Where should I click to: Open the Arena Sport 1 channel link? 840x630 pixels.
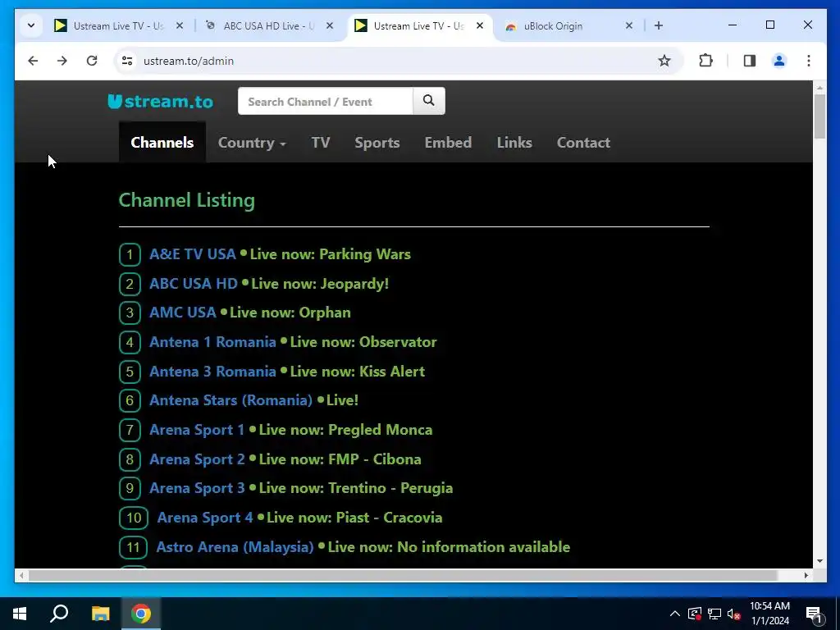coord(197,430)
